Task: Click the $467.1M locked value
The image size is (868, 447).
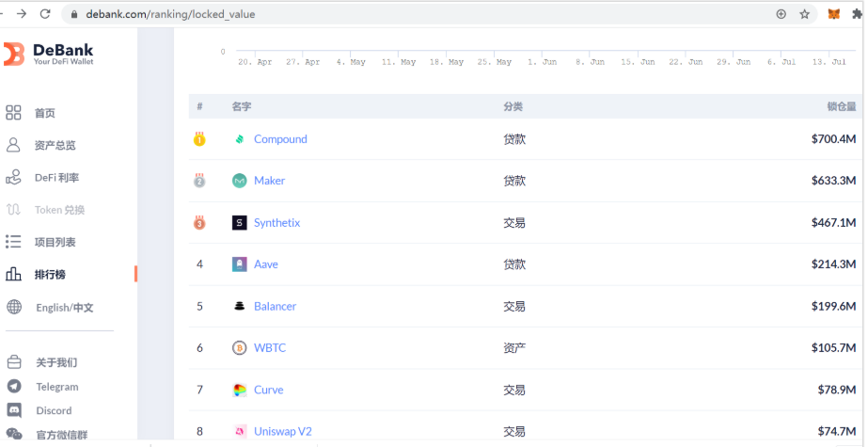Action: click(834, 223)
